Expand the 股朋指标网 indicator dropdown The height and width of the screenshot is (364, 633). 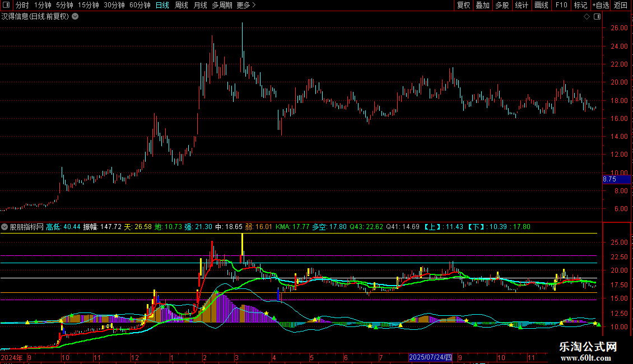[x=5, y=227]
